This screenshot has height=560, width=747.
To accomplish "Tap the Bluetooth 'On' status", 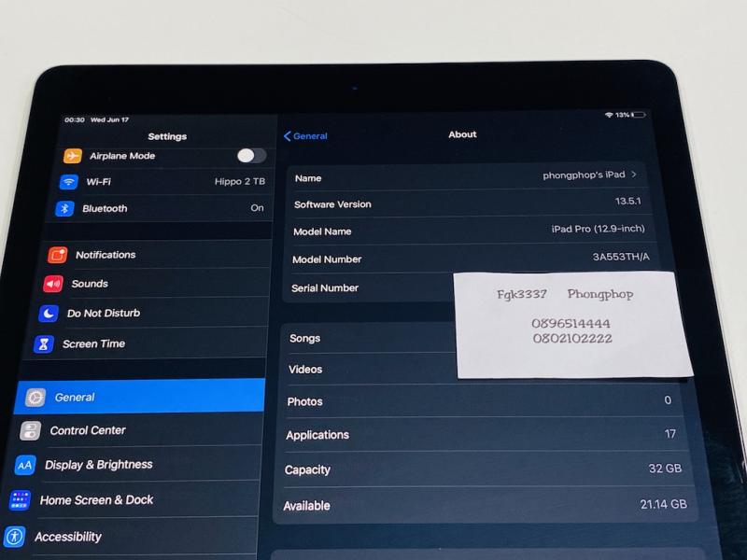I will click(x=258, y=207).
